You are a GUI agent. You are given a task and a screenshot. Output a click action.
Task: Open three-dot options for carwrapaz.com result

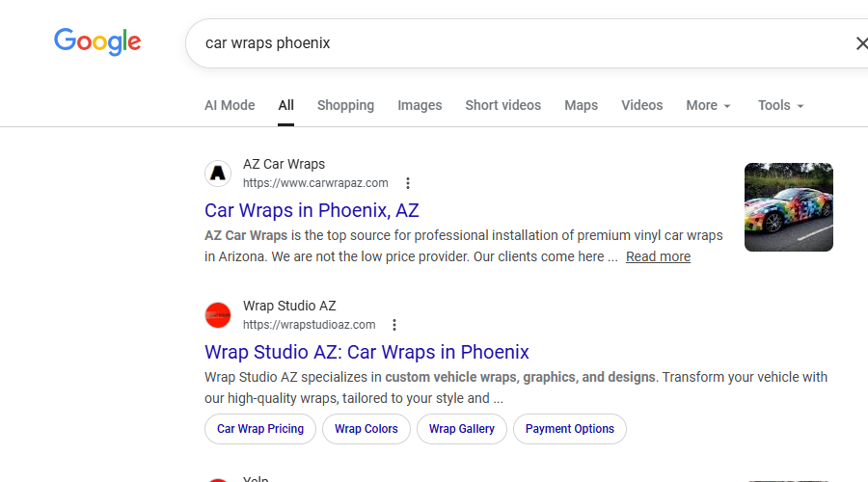pyautogui.click(x=408, y=183)
